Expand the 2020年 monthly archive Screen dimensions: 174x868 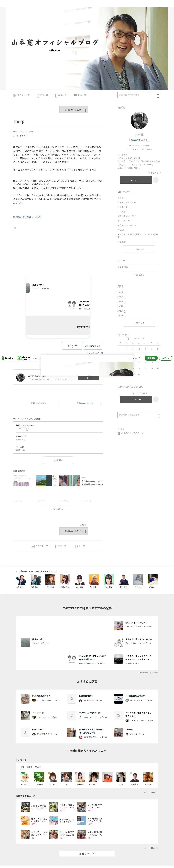pyautogui.click(x=121, y=311)
